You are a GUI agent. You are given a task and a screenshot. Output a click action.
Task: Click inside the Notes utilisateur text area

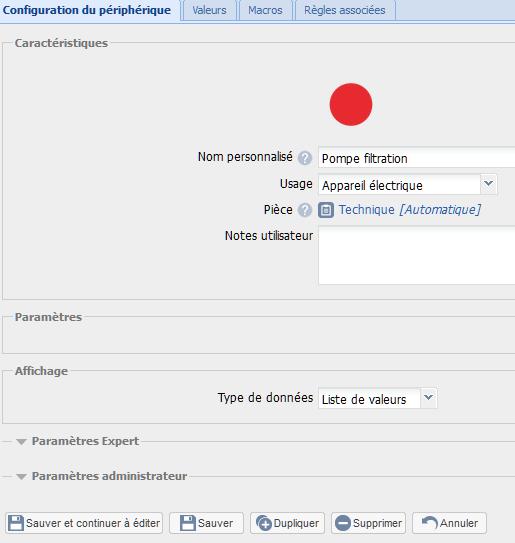[x=417, y=255]
